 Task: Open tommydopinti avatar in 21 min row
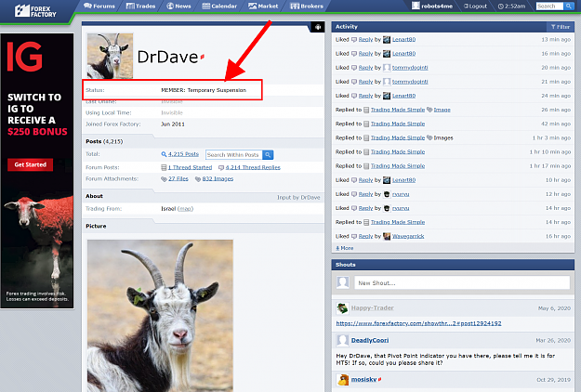pyautogui.click(x=387, y=82)
